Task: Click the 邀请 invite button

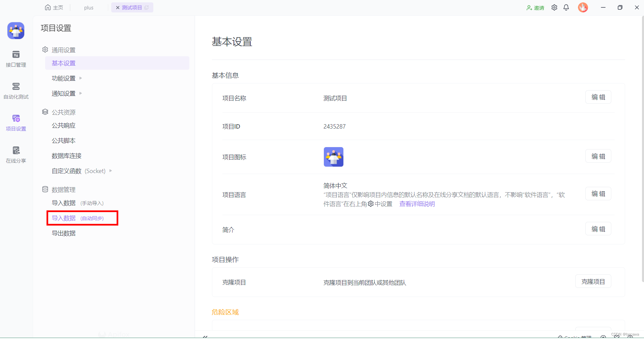Action: point(535,7)
